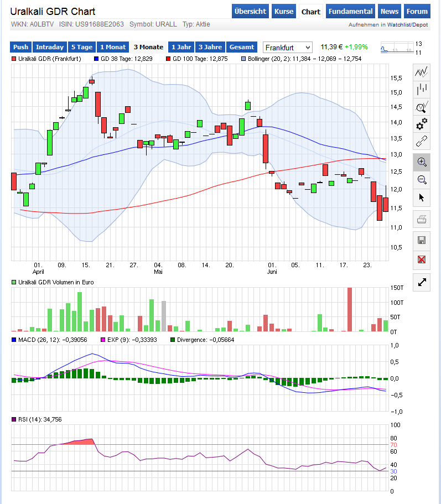Select the bar/OHLC chart type icon

(x=422, y=90)
